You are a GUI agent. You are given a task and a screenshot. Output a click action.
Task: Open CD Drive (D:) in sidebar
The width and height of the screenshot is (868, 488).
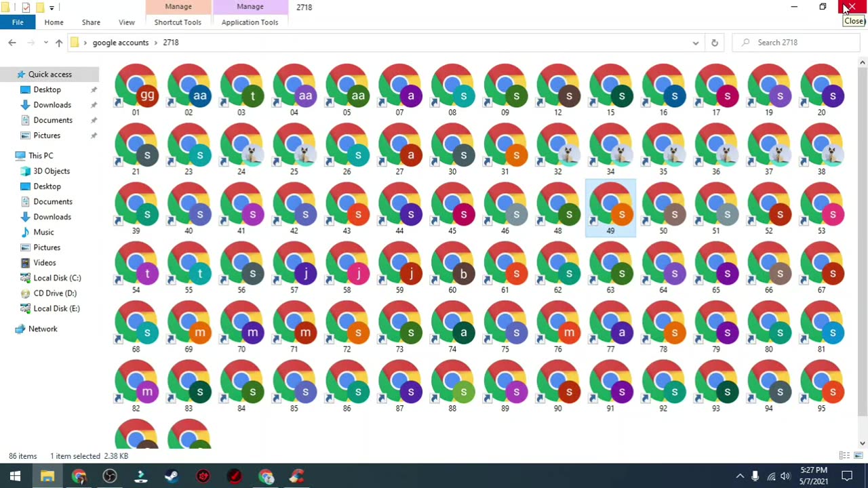pyautogui.click(x=55, y=293)
